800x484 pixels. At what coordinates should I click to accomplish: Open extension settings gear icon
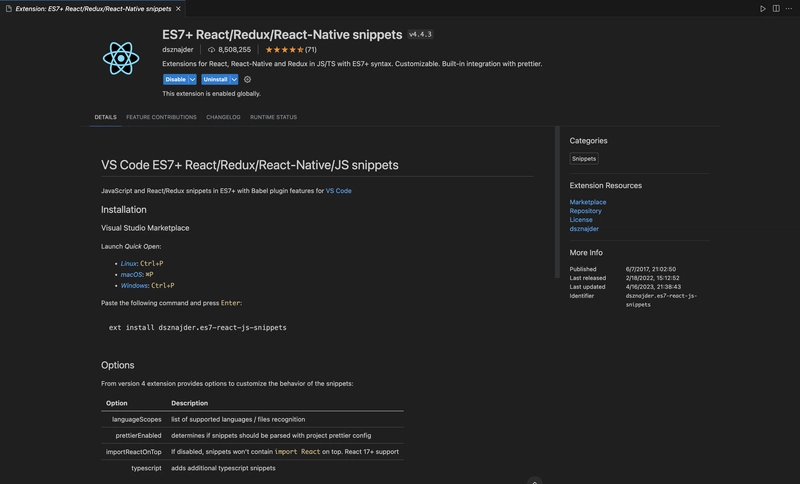pos(247,80)
